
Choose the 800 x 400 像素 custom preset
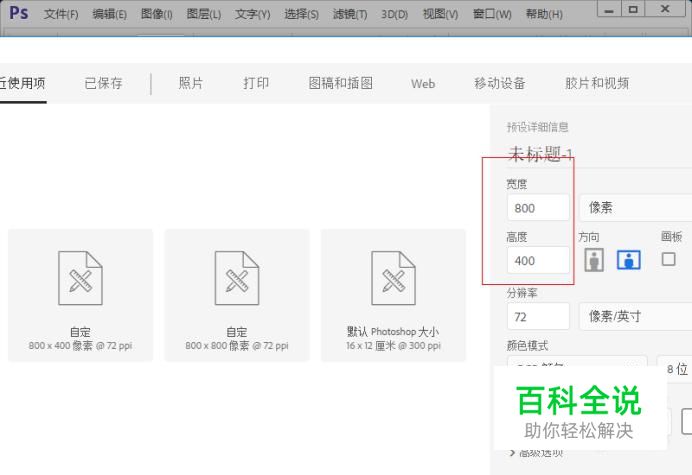click(x=80, y=295)
